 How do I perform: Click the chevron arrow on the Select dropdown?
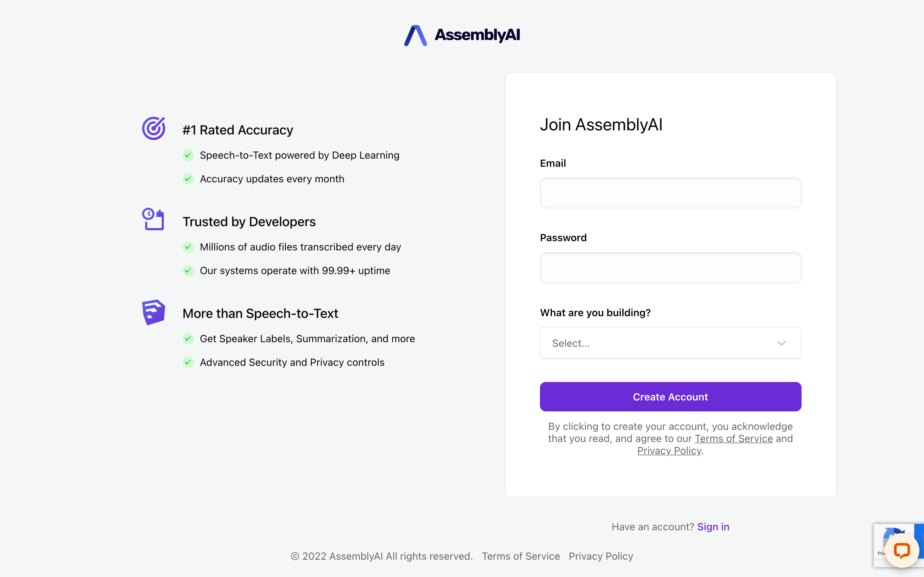(x=782, y=343)
